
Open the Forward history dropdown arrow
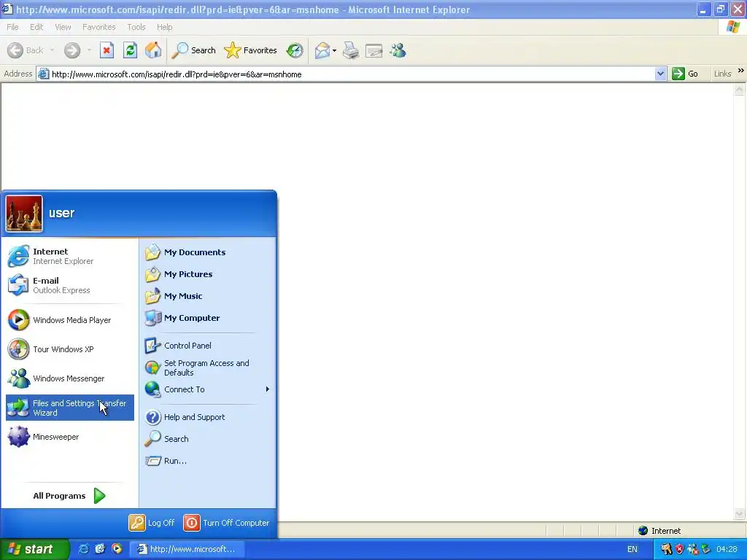tap(89, 50)
